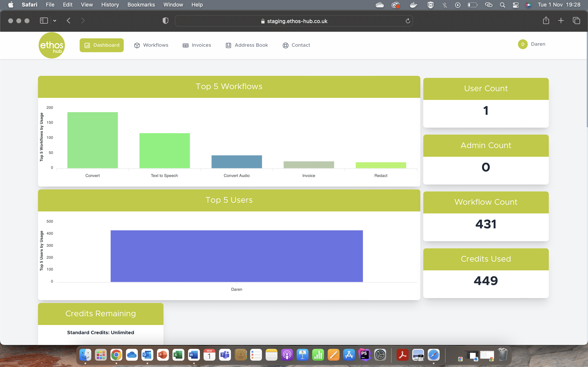The height and width of the screenshot is (367, 588).
Task: Open Safari's Privacy Report shield
Action: 165,21
